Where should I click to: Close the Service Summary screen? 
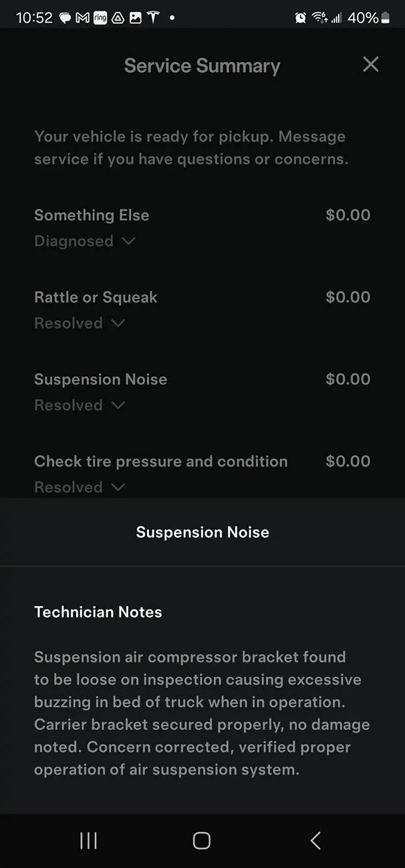(x=371, y=65)
